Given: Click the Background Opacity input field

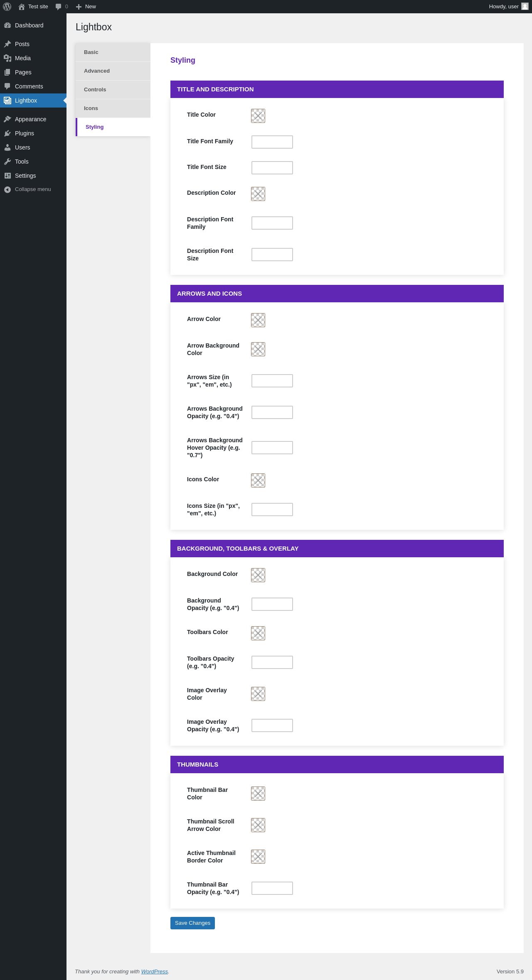Looking at the screenshot, I should click(x=272, y=604).
